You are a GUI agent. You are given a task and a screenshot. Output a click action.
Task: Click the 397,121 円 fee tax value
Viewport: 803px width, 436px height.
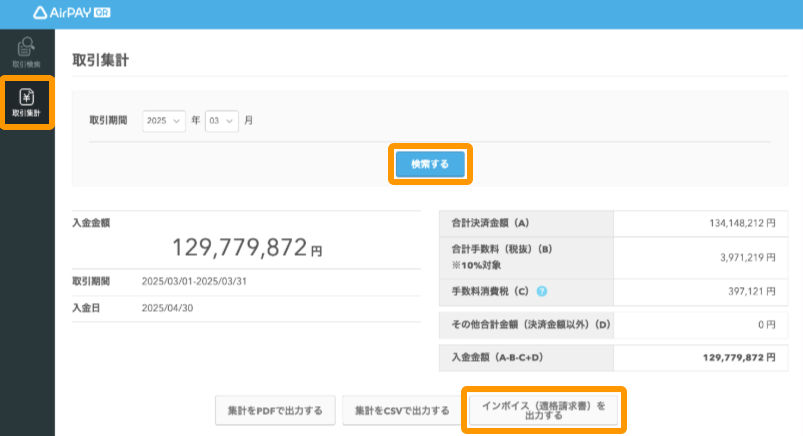pyautogui.click(x=745, y=292)
